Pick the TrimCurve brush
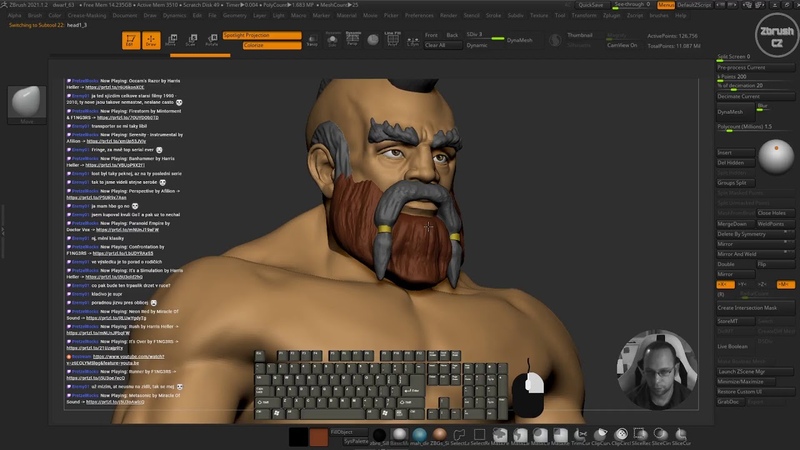The height and width of the screenshot is (450, 800). [x=581, y=435]
